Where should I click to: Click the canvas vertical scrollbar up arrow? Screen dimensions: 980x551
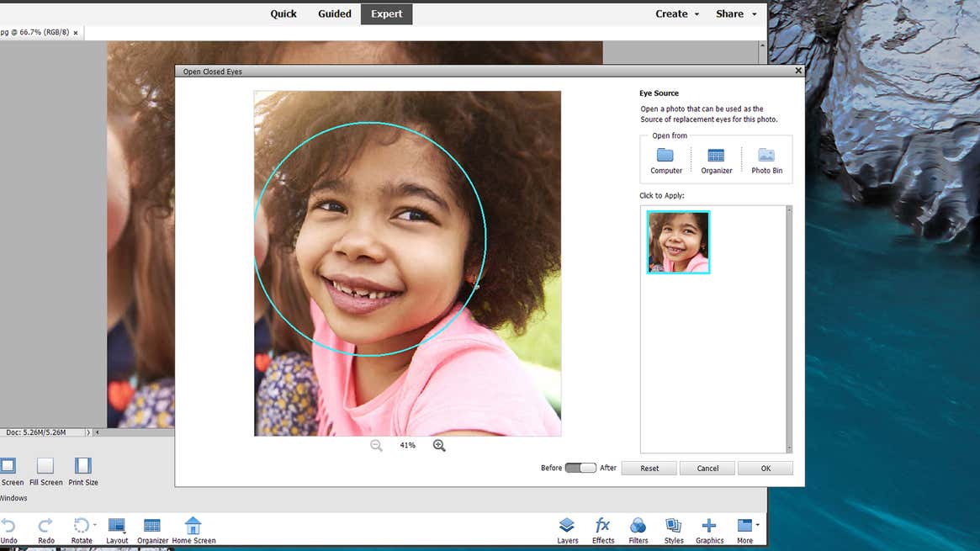pos(762,45)
